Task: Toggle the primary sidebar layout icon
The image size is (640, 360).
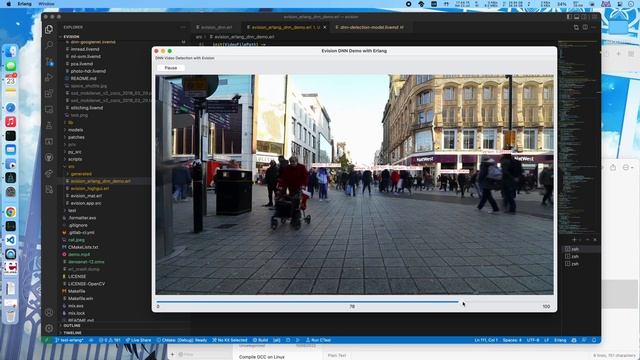Action: point(569,17)
